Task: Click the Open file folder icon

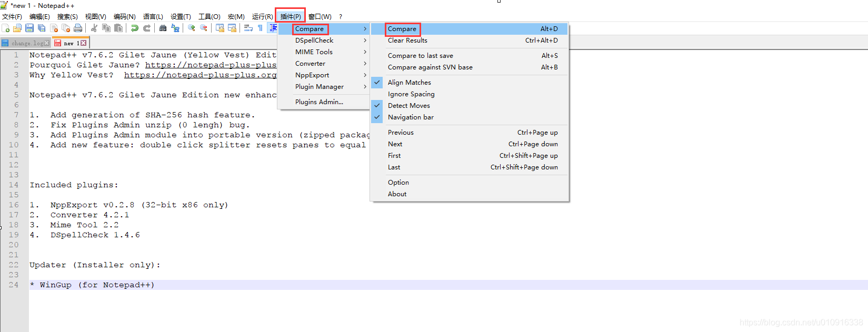Action: pyautogui.click(x=17, y=28)
